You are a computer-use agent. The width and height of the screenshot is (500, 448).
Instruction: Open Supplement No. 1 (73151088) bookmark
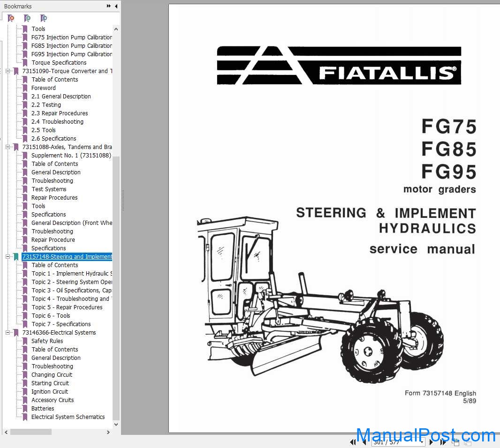[71, 156]
